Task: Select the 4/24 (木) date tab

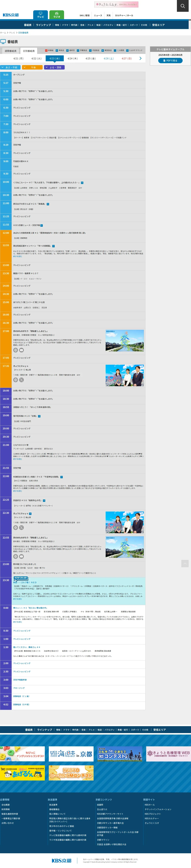Action: (72, 58)
